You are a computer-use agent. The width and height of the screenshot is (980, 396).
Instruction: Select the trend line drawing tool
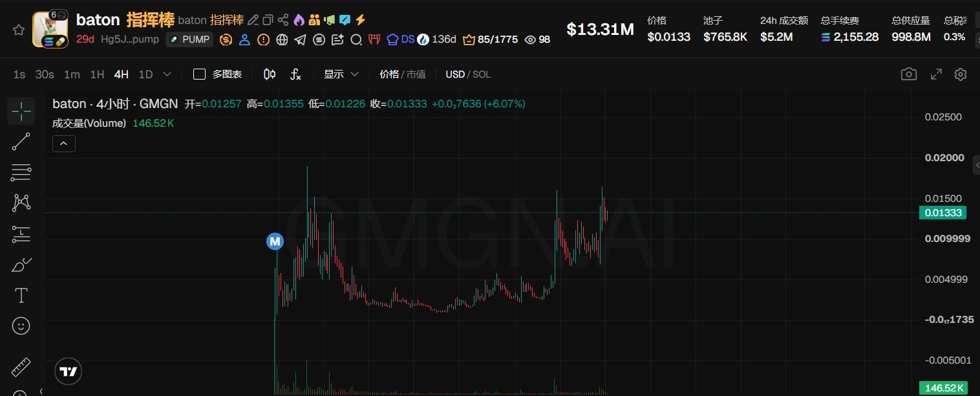(x=21, y=142)
